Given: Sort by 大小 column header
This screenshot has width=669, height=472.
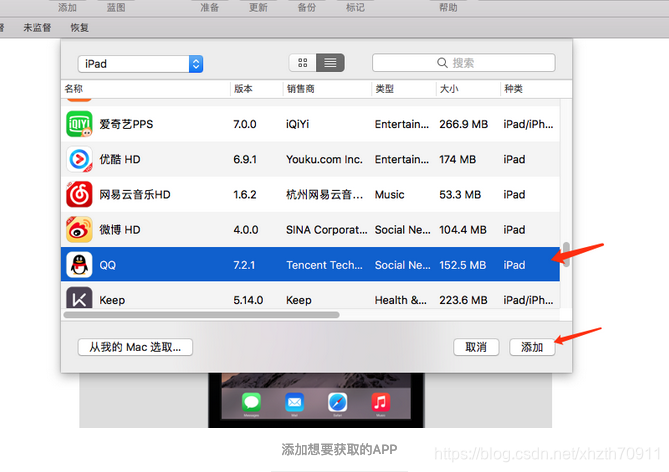Looking at the screenshot, I should point(449,89).
